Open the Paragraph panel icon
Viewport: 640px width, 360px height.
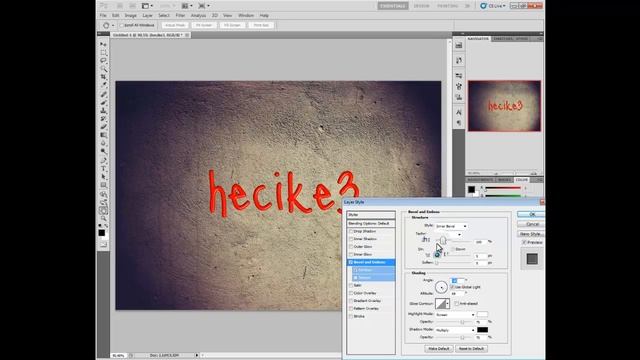(x=459, y=122)
